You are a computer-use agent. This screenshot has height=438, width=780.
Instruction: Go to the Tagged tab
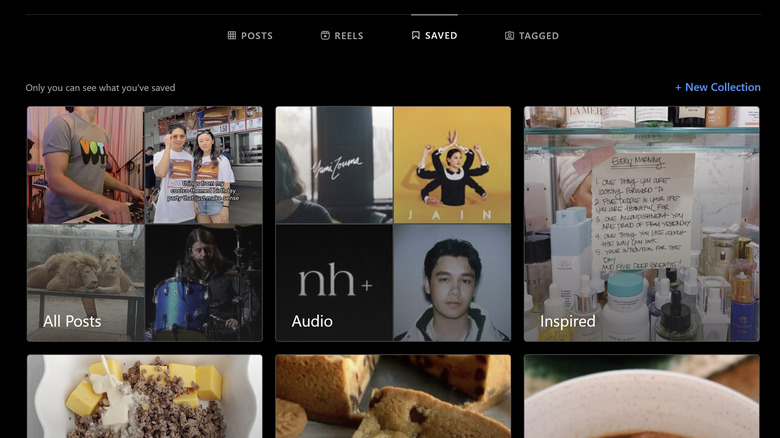coord(532,35)
